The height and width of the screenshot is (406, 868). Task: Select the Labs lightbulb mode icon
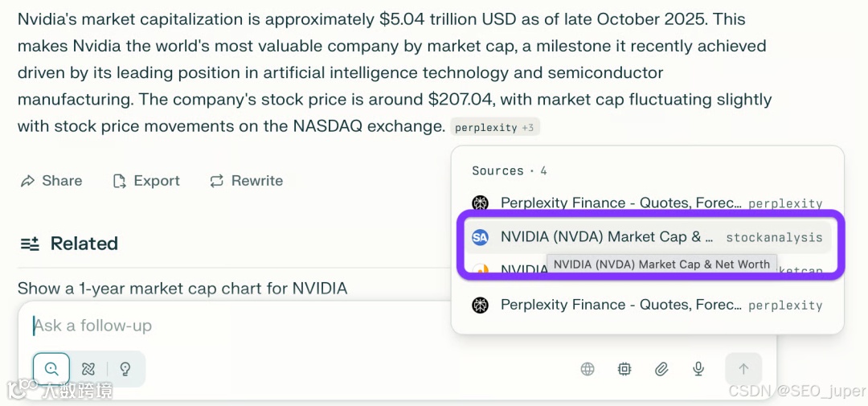pyautogui.click(x=125, y=369)
